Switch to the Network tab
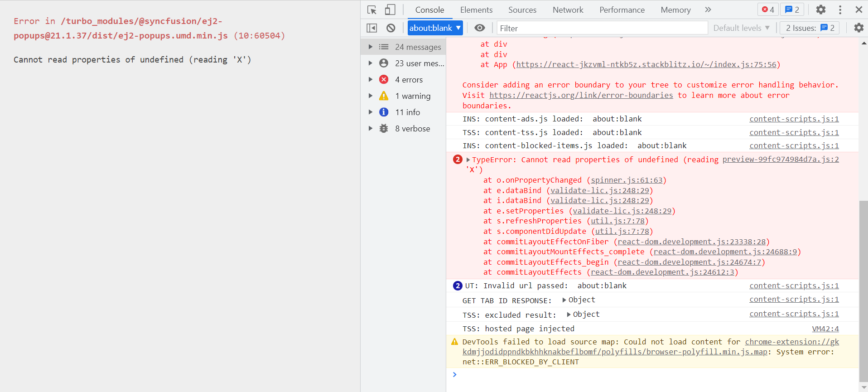The width and height of the screenshot is (868, 392). (568, 10)
